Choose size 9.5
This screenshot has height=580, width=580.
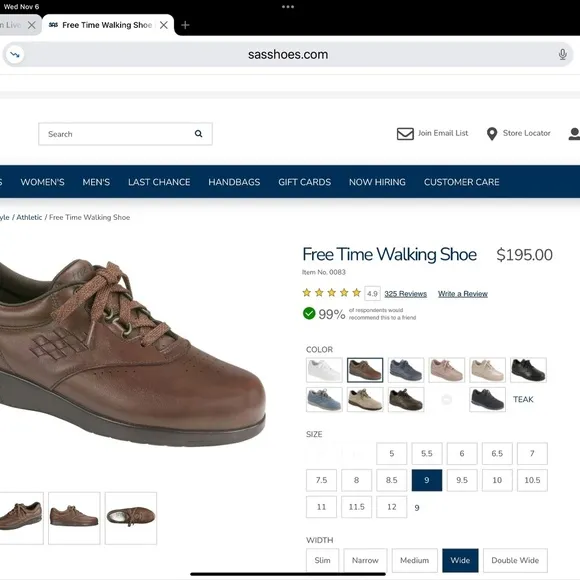462,480
